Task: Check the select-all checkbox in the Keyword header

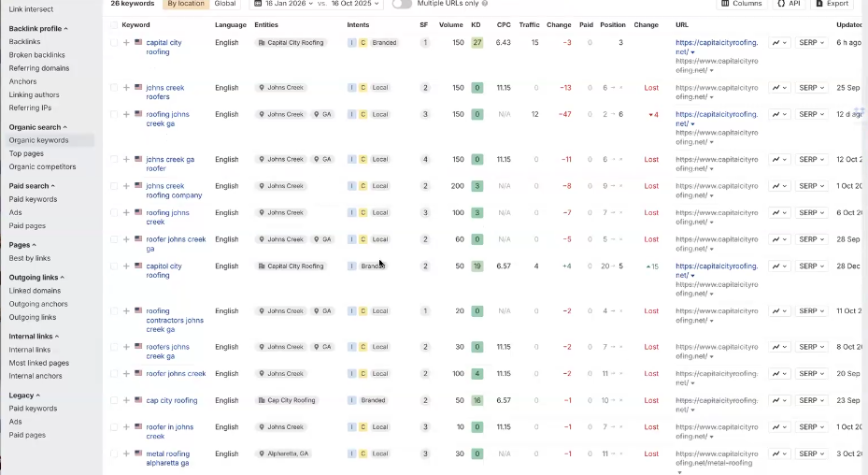Action: tap(114, 25)
